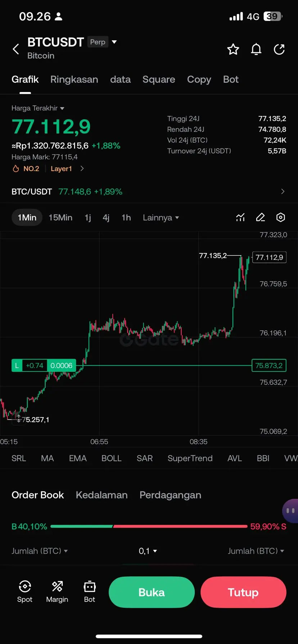Add BTCUSDT to favorites with star icon
Screen dimensions: 298x644
233,49
